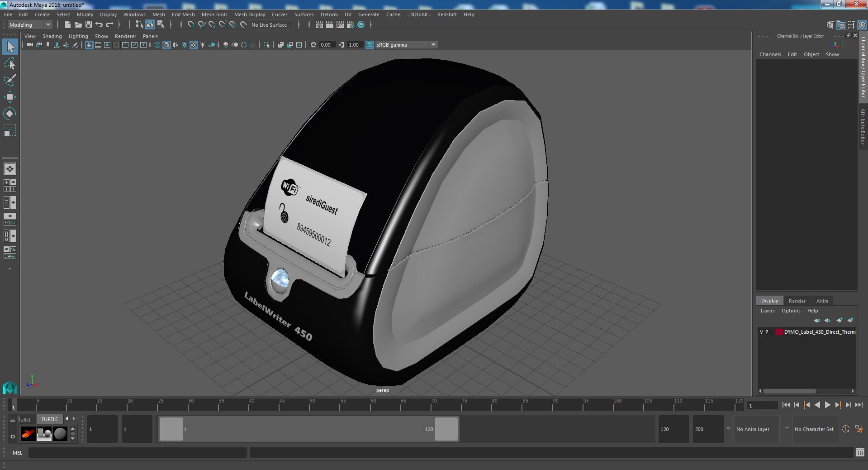Click the layer list horizontal scrollbar
Image resolution: width=868 pixels, height=470 pixels.
[x=790, y=391]
